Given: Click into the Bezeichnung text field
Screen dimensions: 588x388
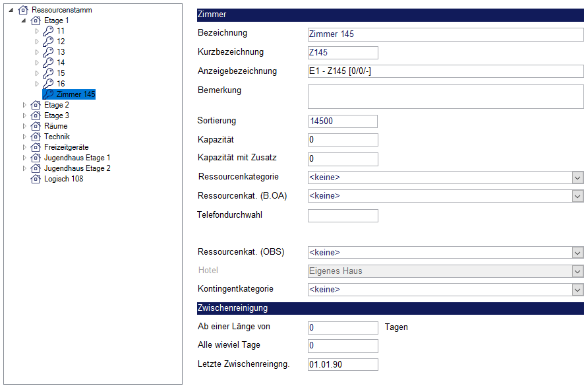Looking at the screenshot, I should pyautogui.click(x=445, y=34).
